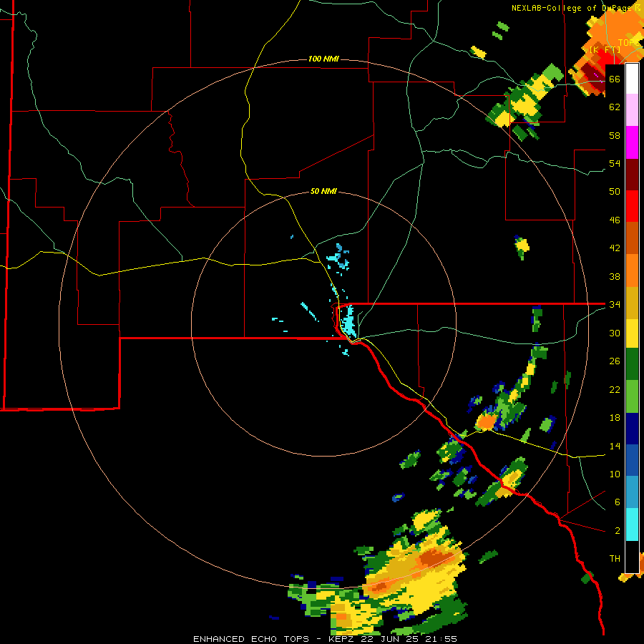Click legend value 2

coord(617,531)
